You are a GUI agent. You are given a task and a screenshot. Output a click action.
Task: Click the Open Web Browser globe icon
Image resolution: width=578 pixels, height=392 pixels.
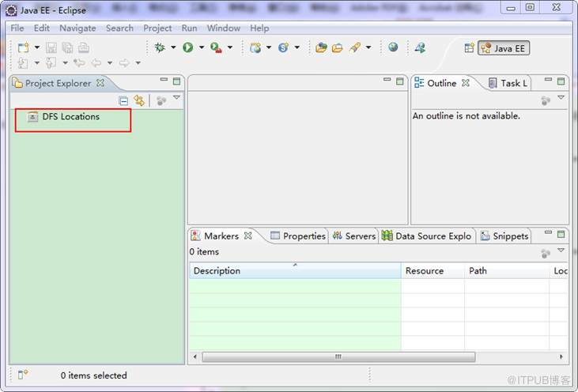click(393, 47)
